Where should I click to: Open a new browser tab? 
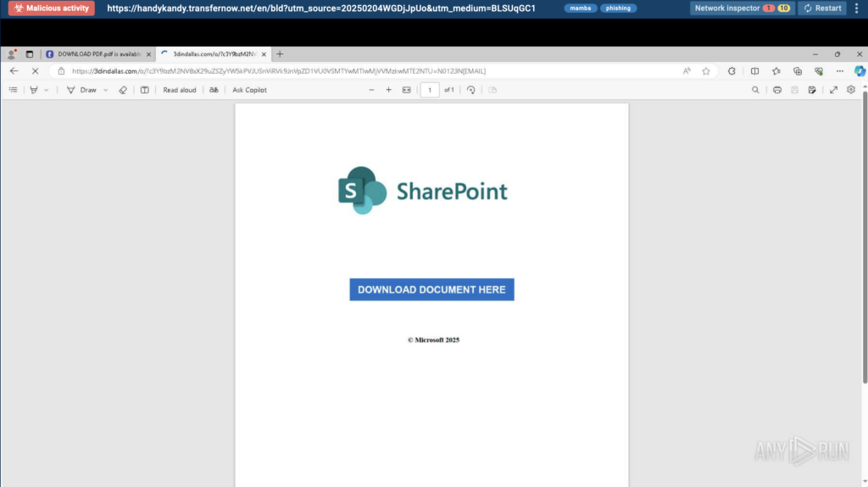point(281,54)
